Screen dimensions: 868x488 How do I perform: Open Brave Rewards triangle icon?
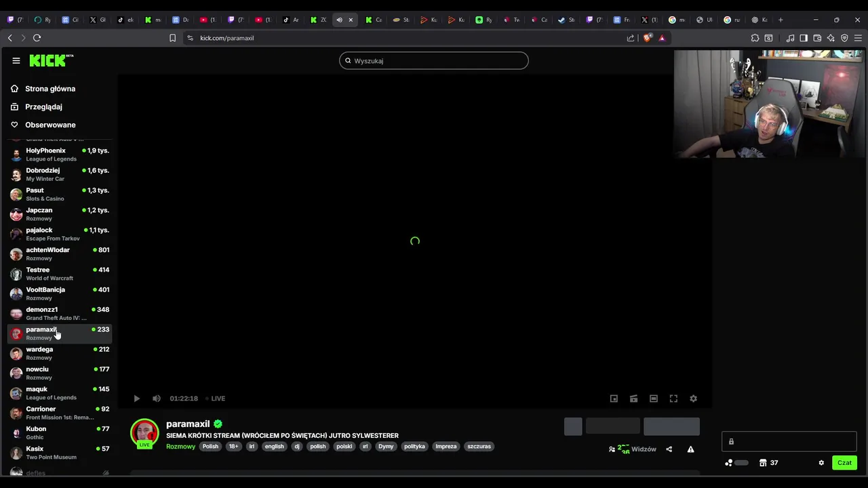(662, 38)
